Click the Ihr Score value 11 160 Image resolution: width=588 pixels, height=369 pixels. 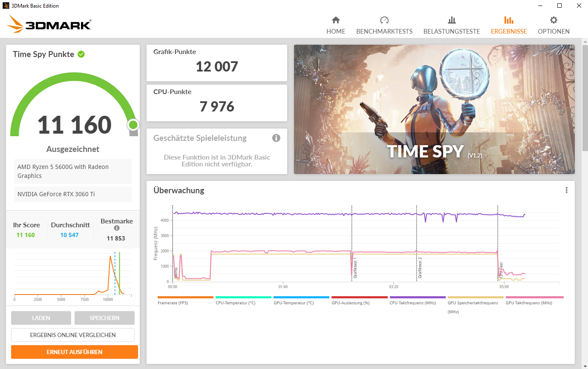coord(26,235)
